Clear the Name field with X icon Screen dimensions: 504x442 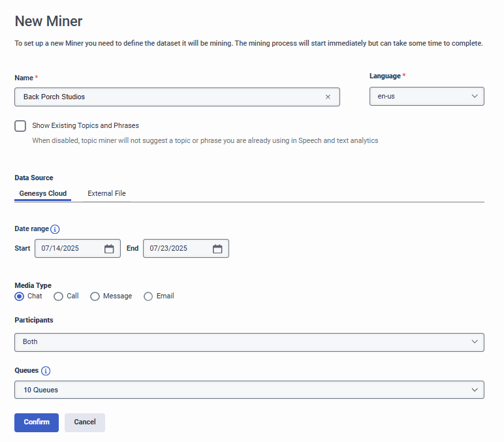[x=328, y=97]
